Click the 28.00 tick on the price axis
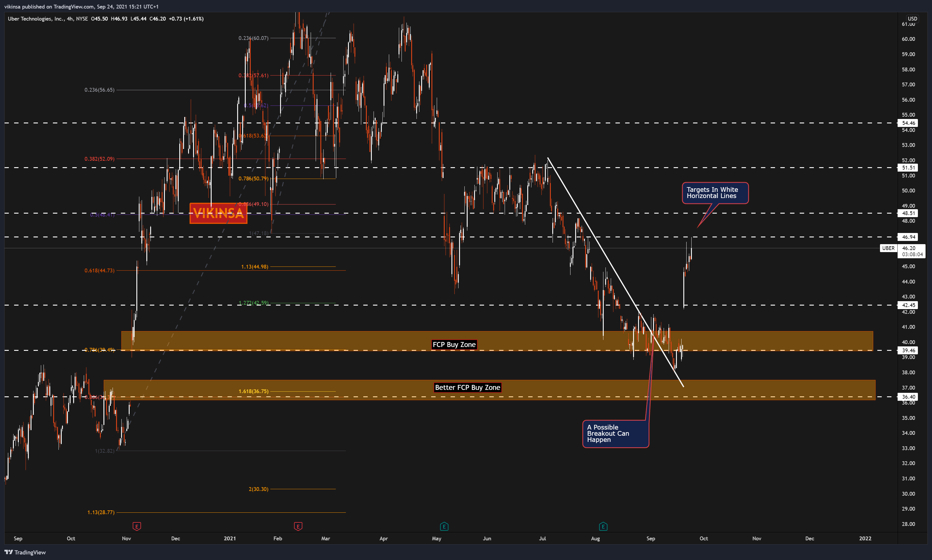932x560 pixels. pyautogui.click(x=908, y=524)
